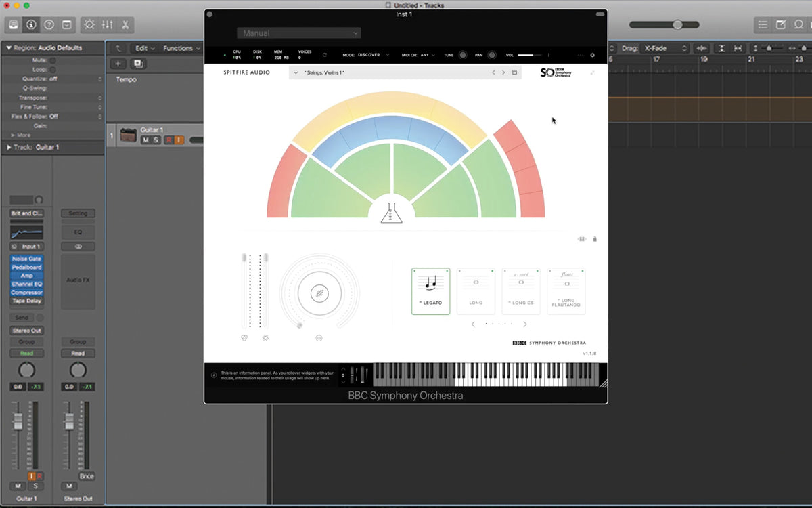
Task: Expand the Track: Guitar 1 inspector section
Action: [9, 147]
